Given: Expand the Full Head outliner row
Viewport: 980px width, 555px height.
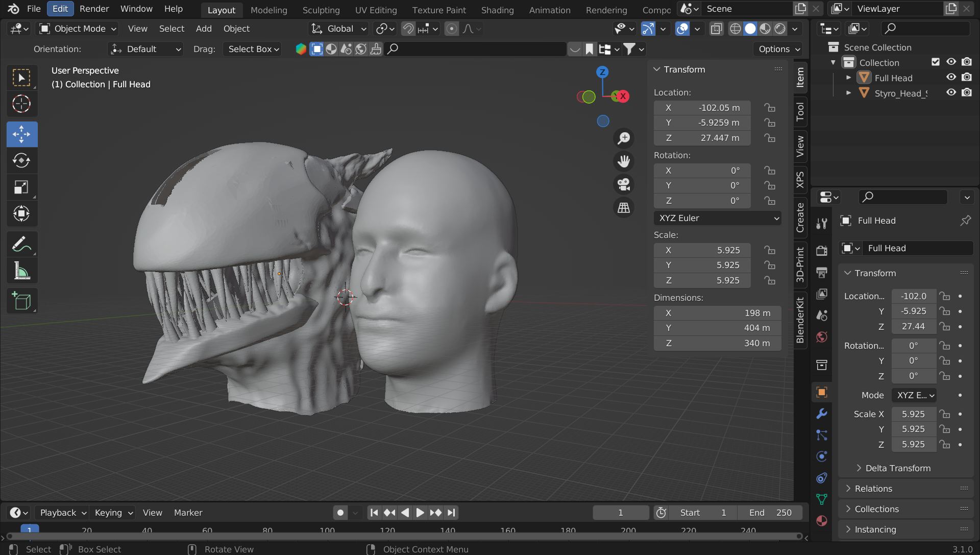Looking at the screenshot, I should (x=848, y=78).
